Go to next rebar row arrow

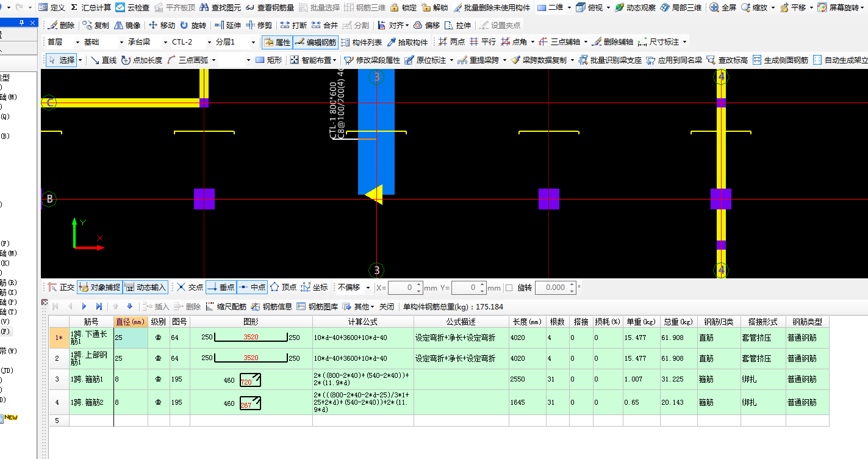pos(84,306)
